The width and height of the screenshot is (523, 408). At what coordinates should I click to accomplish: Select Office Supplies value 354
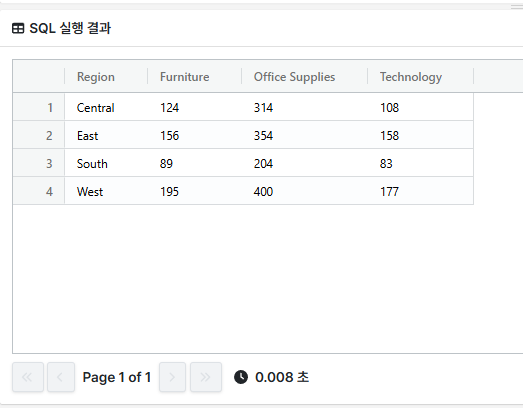pyautogui.click(x=305, y=135)
